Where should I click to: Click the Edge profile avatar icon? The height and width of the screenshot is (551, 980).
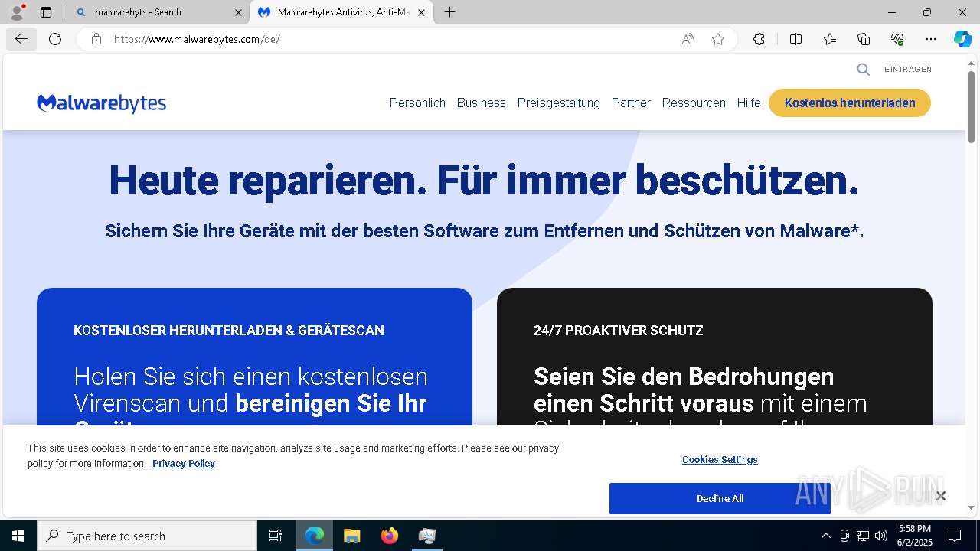click(x=17, y=12)
